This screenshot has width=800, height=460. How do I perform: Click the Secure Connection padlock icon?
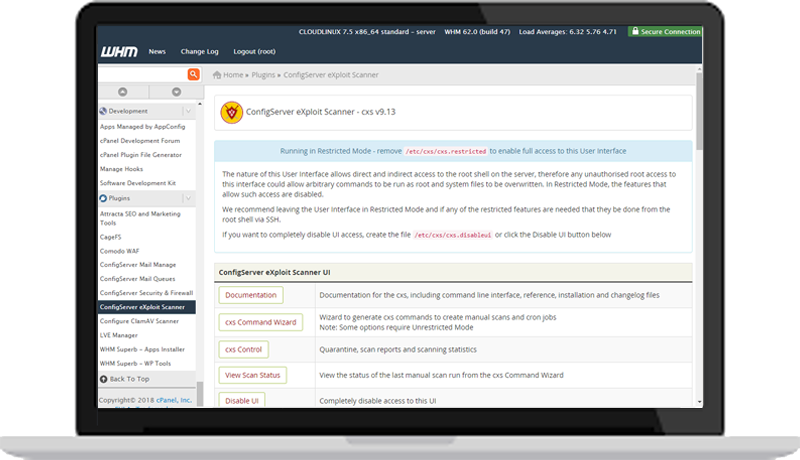click(635, 31)
